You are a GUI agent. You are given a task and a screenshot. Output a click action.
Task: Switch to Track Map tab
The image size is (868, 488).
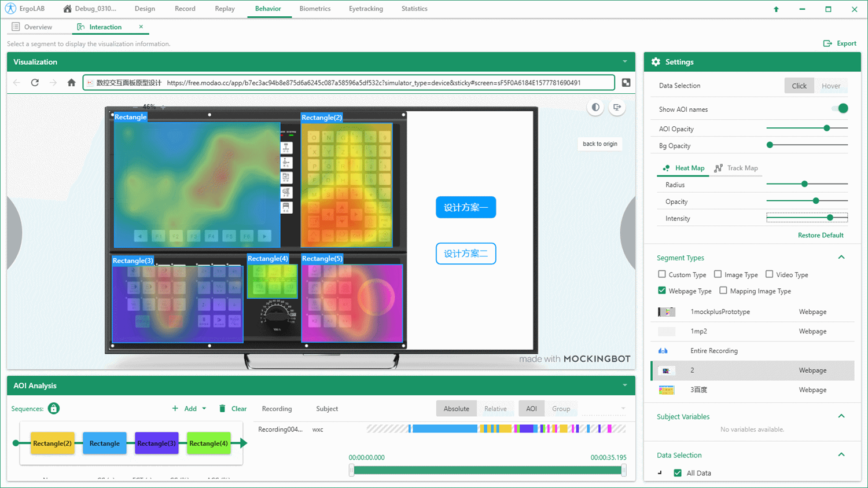tap(736, 168)
